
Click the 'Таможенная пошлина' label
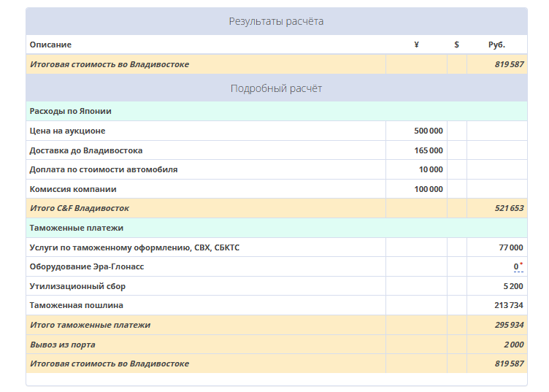[x=77, y=305]
